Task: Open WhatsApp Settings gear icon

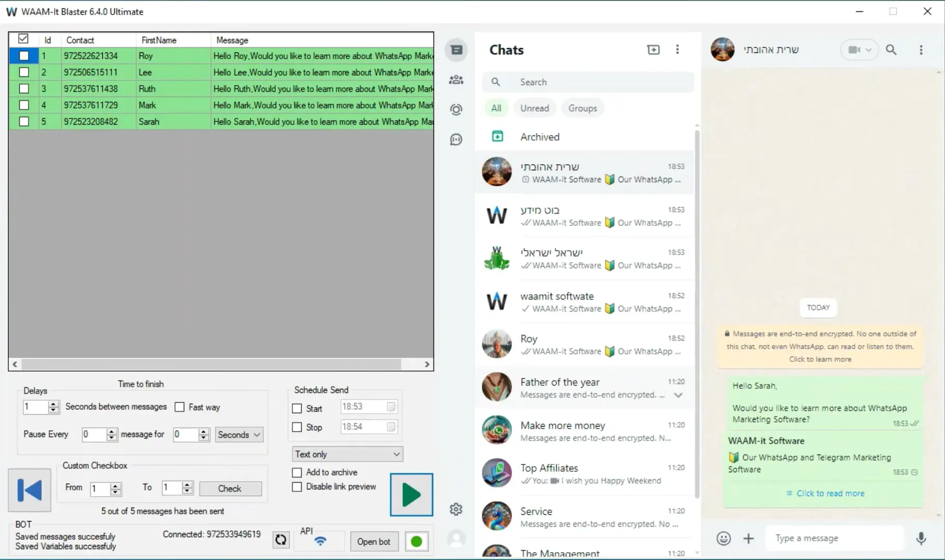Action: click(x=456, y=509)
